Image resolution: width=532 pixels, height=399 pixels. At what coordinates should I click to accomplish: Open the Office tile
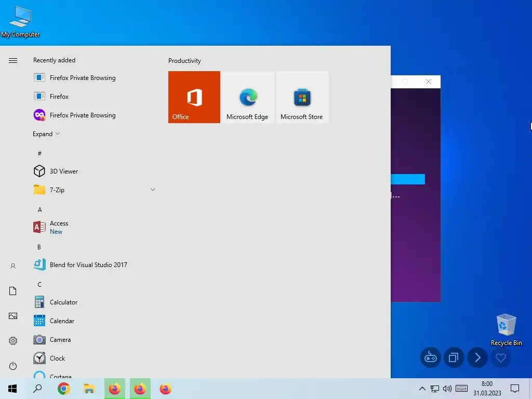pos(194,97)
